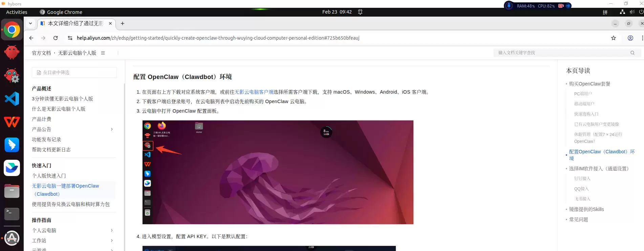The height and width of the screenshot is (251, 644).
Task: Open the 功能发布记录 page
Action: pyautogui.click(x=46, y=139)
